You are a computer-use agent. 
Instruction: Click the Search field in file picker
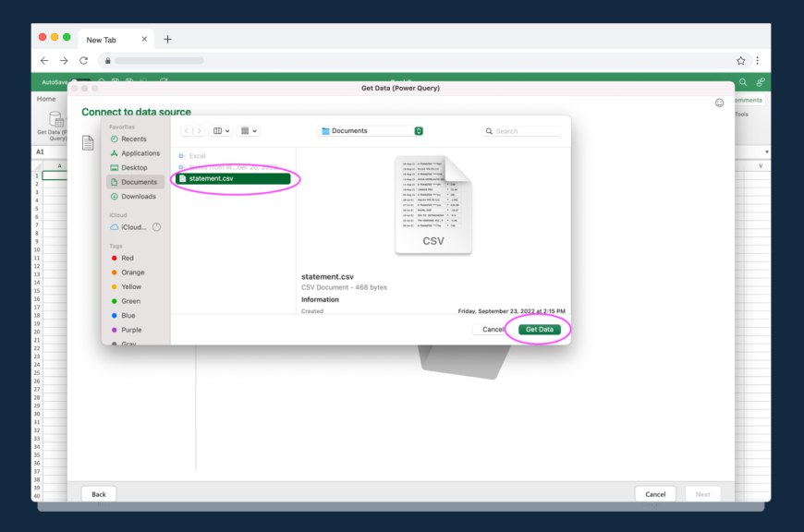pos(523,131)
